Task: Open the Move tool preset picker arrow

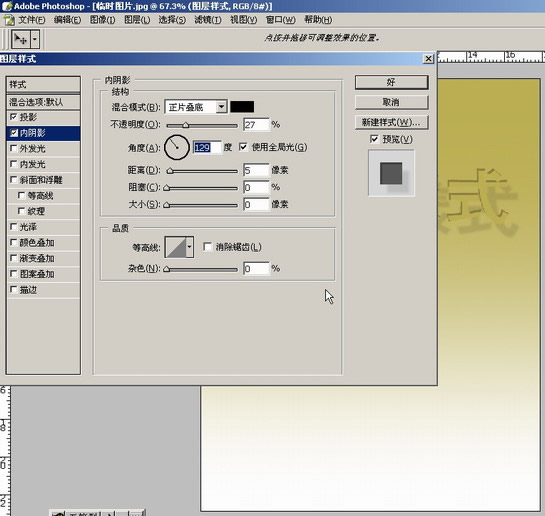Action: click(35, 39)
